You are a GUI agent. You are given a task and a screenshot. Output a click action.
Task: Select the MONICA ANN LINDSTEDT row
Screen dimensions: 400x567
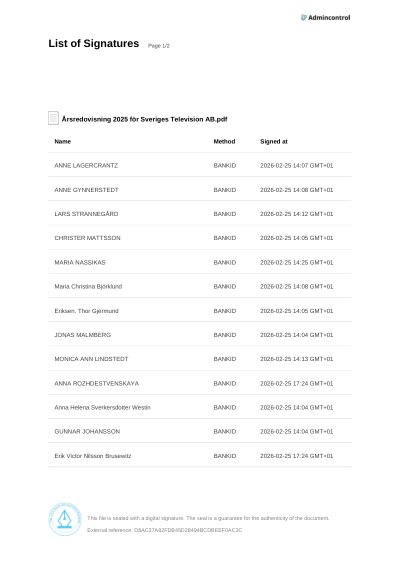pos(200,359)
